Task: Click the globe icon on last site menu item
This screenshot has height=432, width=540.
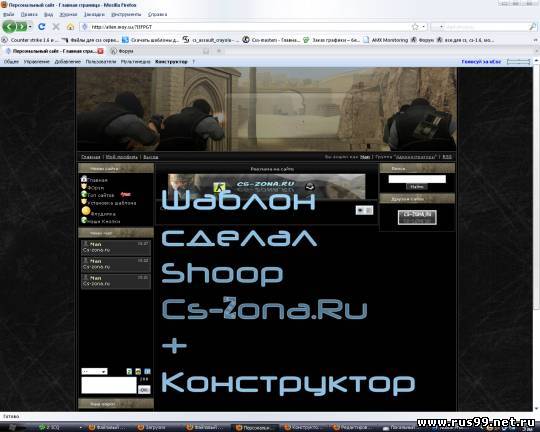Action: click(x=84, y=220)
